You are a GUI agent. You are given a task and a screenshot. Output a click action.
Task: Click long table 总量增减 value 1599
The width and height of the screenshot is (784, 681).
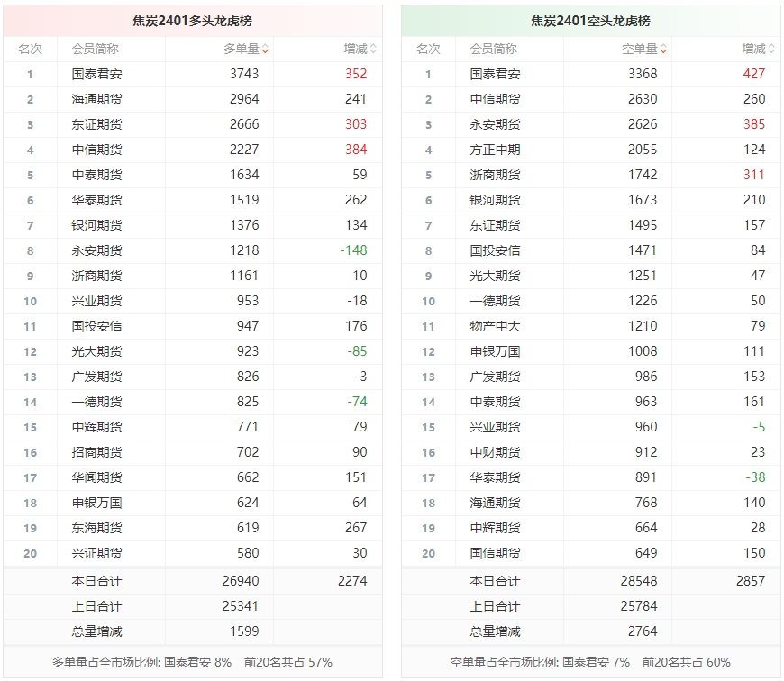pos(244,631)
